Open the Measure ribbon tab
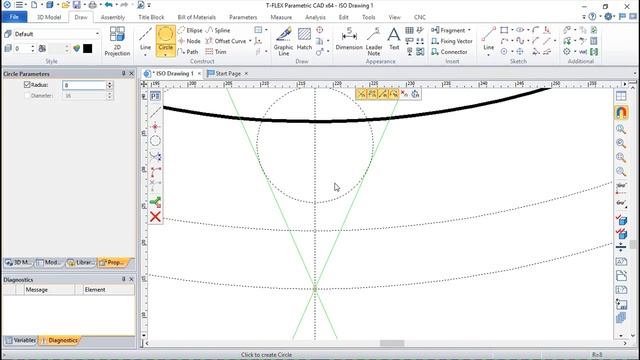 point(281,17)
